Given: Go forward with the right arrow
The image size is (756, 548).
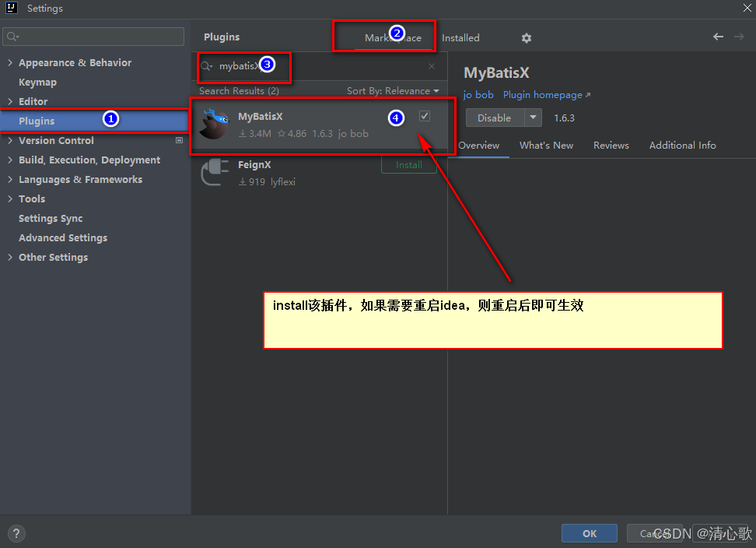Looking at the screenshot, I should (x=739, y=37).
